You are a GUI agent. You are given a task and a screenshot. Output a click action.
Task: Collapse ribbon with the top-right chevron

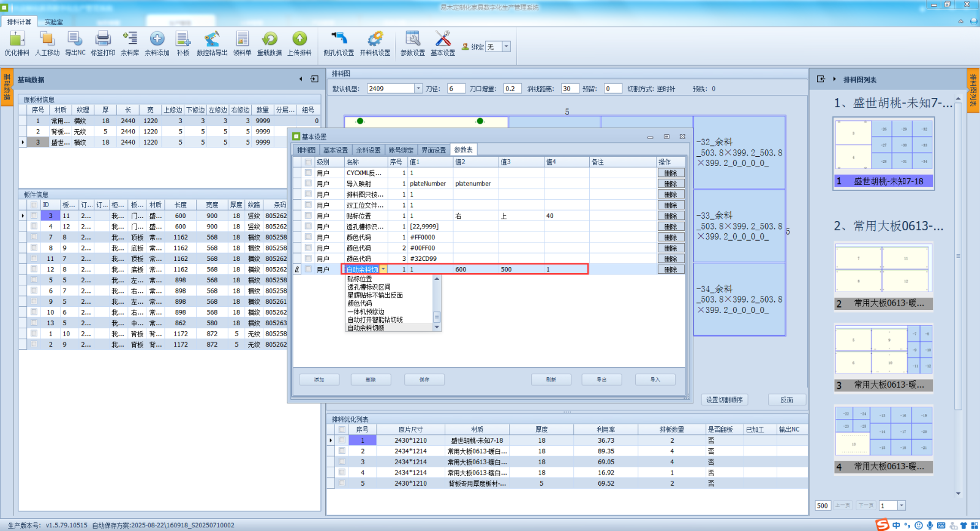961,21
